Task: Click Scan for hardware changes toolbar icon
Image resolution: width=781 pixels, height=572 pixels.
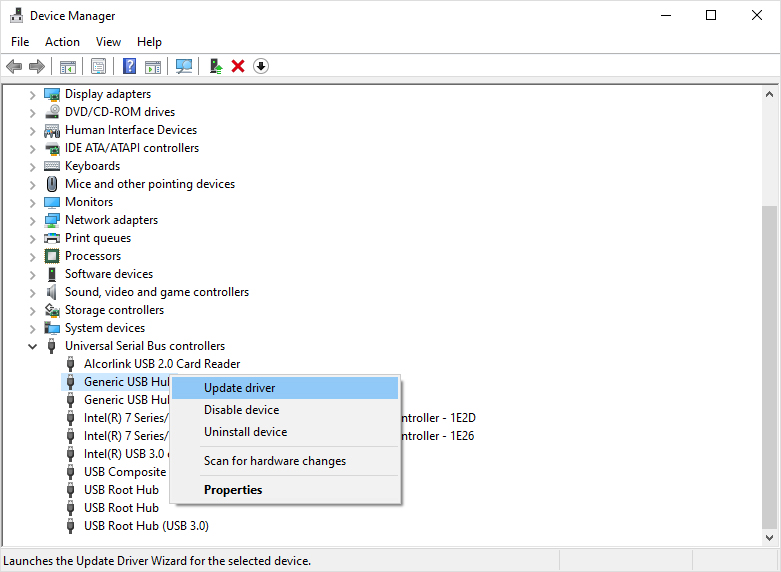Action: 184,66
